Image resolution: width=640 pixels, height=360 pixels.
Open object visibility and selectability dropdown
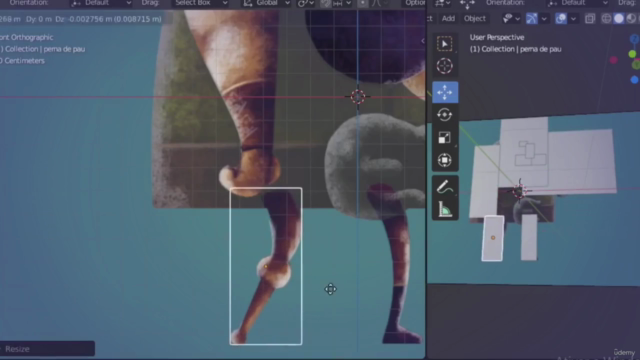click(511, 19)
